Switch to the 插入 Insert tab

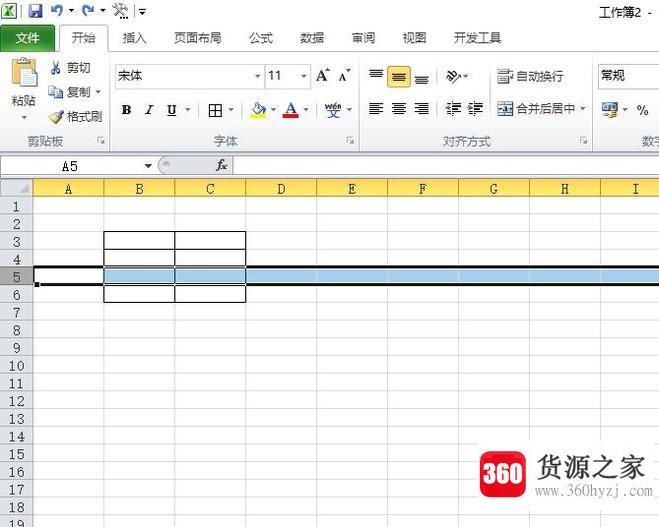pyautogui.click(x=134, y=38)
